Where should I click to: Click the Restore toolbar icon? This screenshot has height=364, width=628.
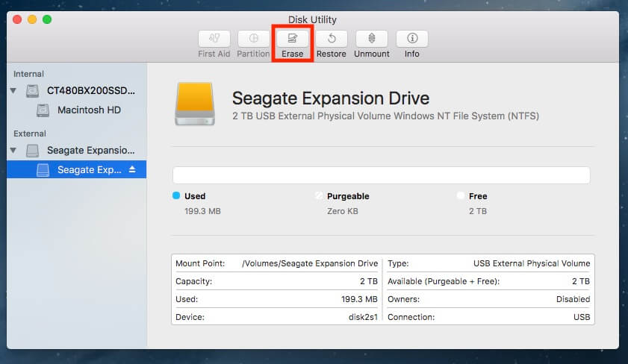click(x=331, y=38)
